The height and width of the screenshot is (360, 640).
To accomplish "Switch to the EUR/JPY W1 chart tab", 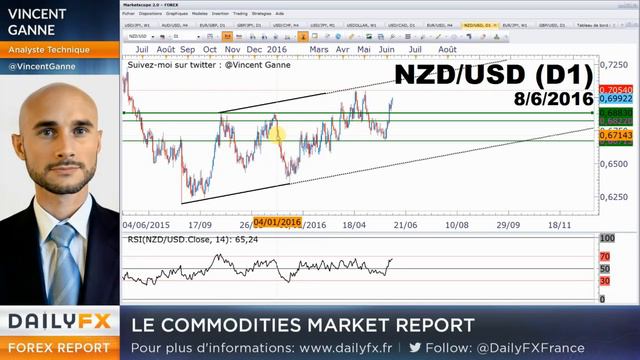I will click(514, 25).
